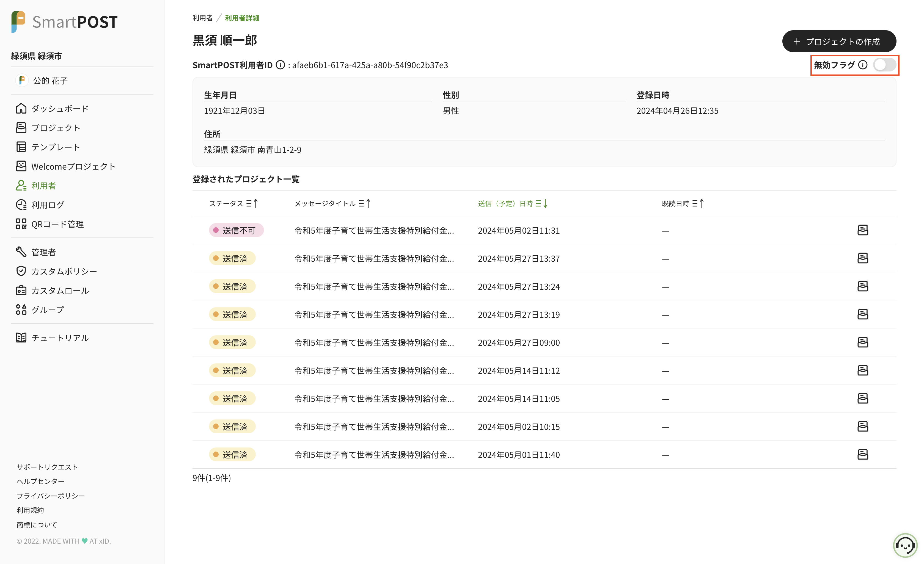Click the カスタムロール ID badge icon
This screenshot has height=564, width=924.
pyautogui.click(x=21, y=291)
